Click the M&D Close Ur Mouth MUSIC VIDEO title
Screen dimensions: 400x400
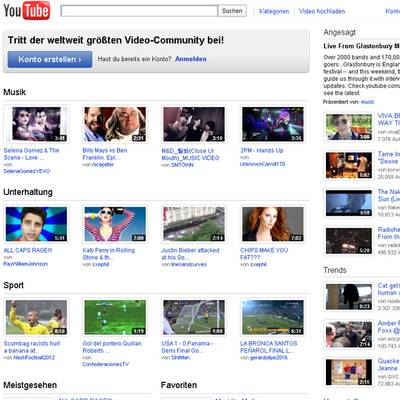coord(190,154)
